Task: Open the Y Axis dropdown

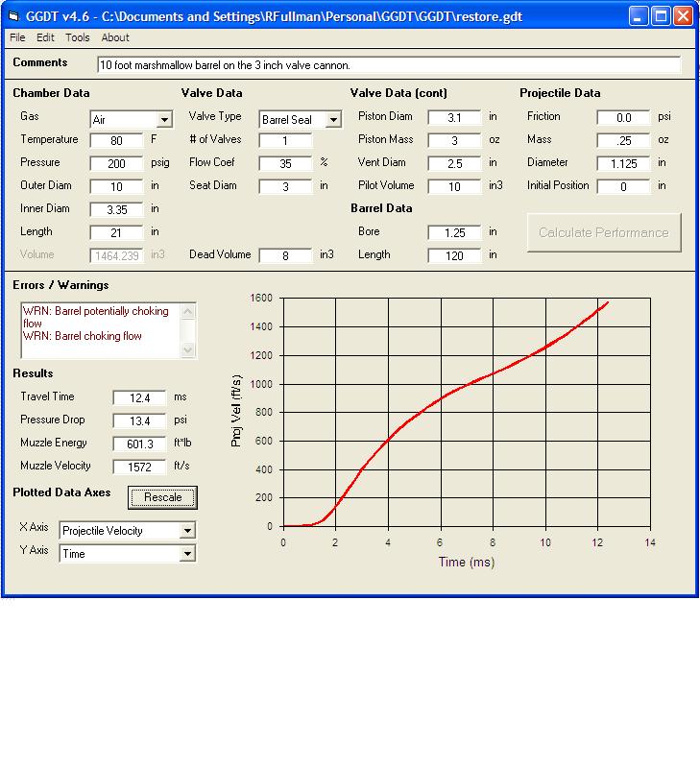Action: click(x=187, y=554)
